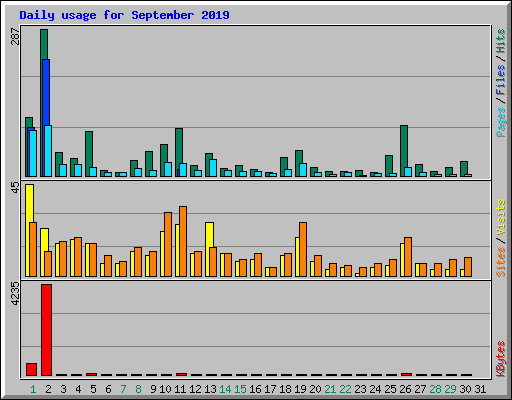Viewport: 512px width, 400px height.
Task: Click the green hits bar for day 30
Action: [464, 168]
